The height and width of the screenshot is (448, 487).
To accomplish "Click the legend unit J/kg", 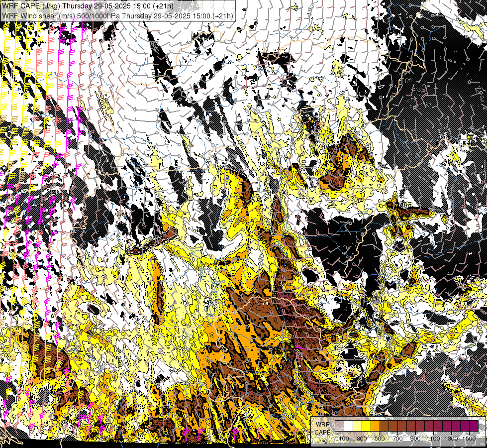I will [x=322, y=441].
